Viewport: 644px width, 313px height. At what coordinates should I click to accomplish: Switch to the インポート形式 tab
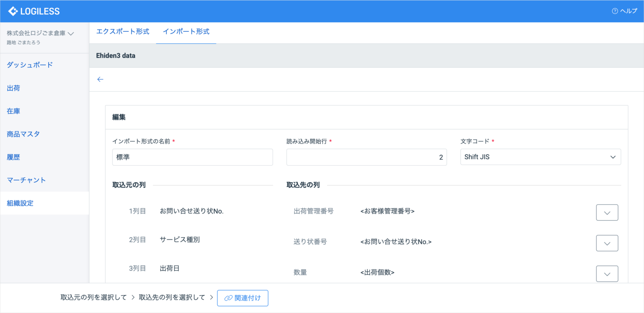(x=186, y=32)
